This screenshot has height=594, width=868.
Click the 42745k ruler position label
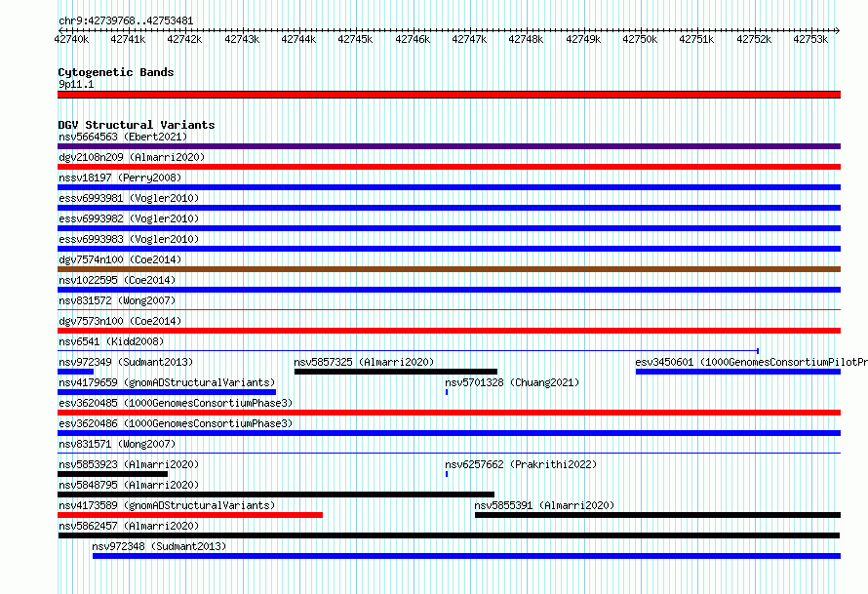(355, 39)
